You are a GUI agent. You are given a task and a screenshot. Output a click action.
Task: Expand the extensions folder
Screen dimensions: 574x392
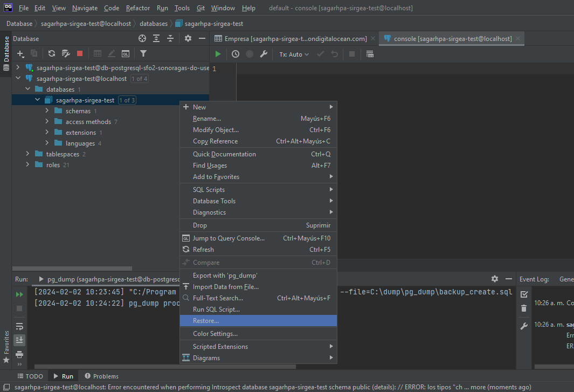(47, 132)
